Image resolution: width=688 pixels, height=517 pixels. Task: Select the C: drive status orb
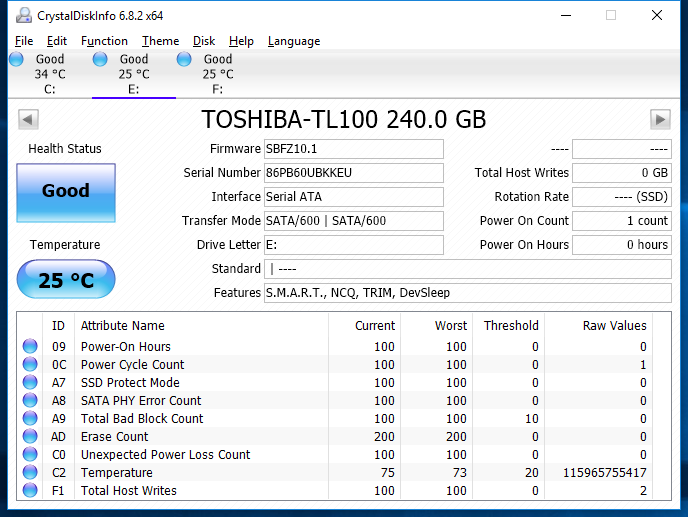[x=16, y=60]
